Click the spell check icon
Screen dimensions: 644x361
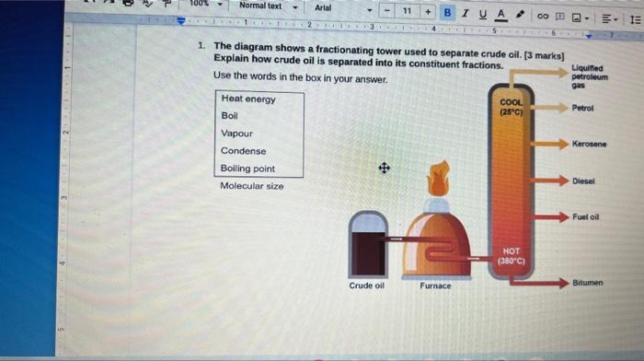147,4
